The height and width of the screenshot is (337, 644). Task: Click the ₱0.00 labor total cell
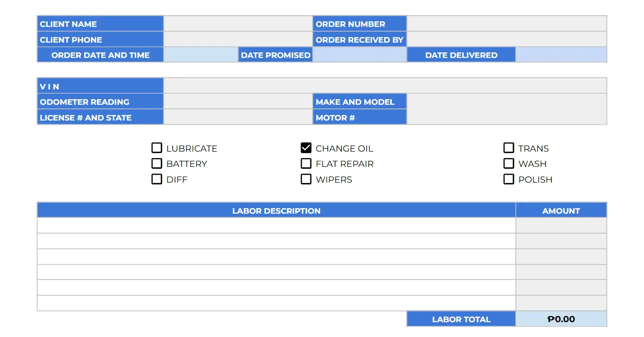click(561, 319)
